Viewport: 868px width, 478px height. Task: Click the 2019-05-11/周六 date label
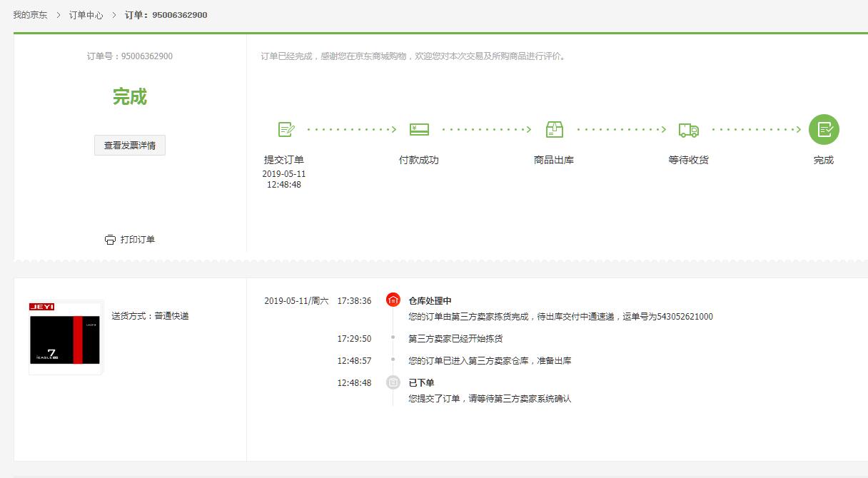click(296, 301)
